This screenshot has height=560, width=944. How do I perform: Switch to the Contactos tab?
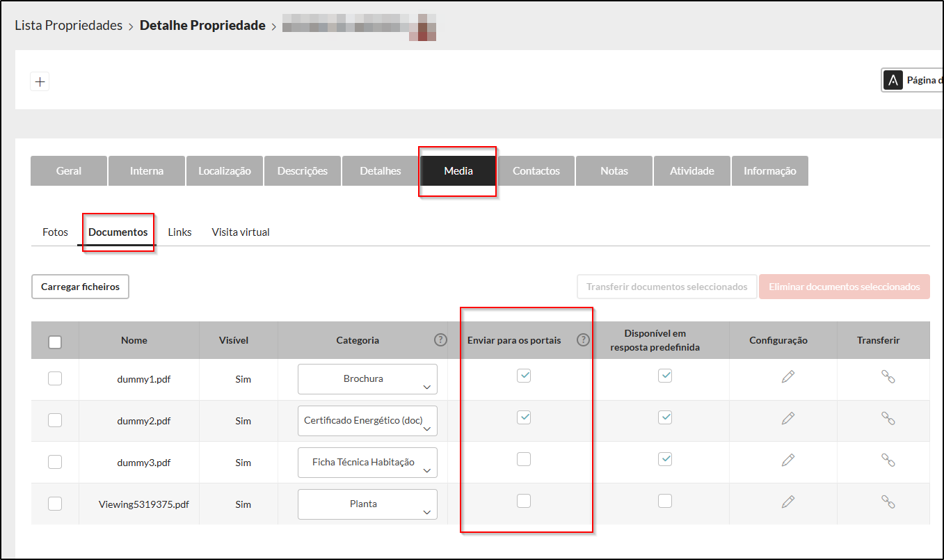536,171
